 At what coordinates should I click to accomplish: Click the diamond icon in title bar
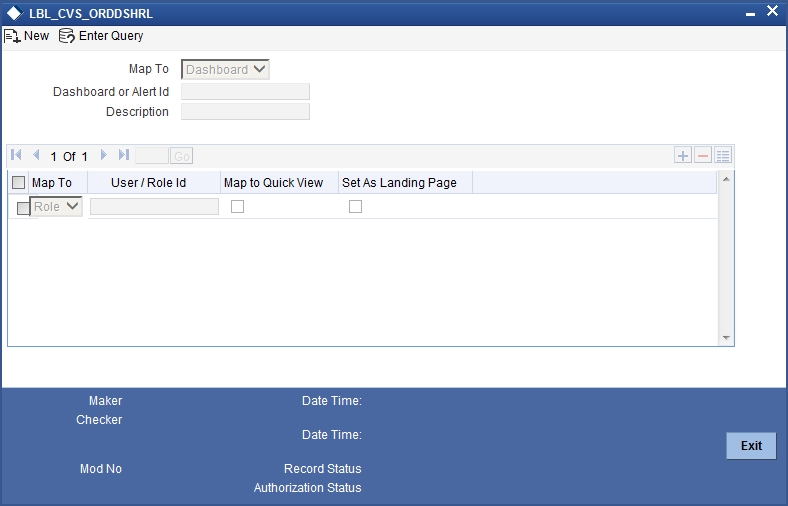pyautogui.click(x=15, y=14)
